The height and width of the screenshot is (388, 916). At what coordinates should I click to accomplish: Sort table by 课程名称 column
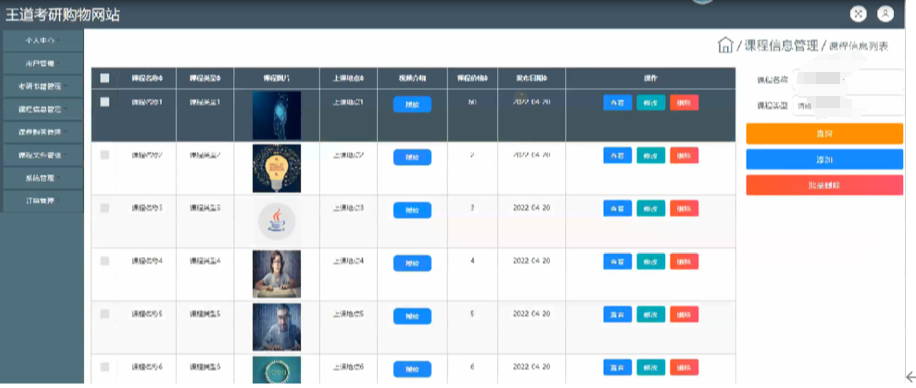click(147, 78)
